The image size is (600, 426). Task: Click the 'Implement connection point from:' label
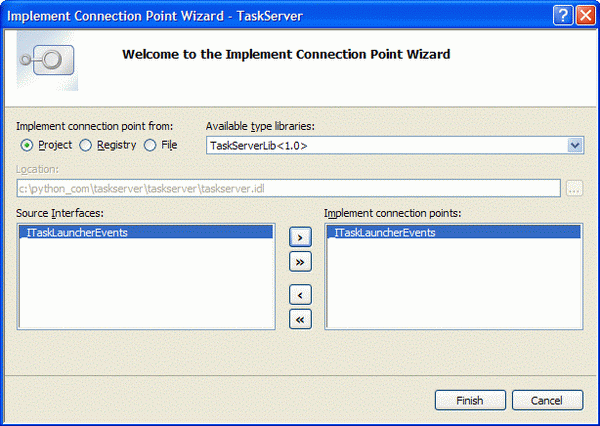point(95,126)
